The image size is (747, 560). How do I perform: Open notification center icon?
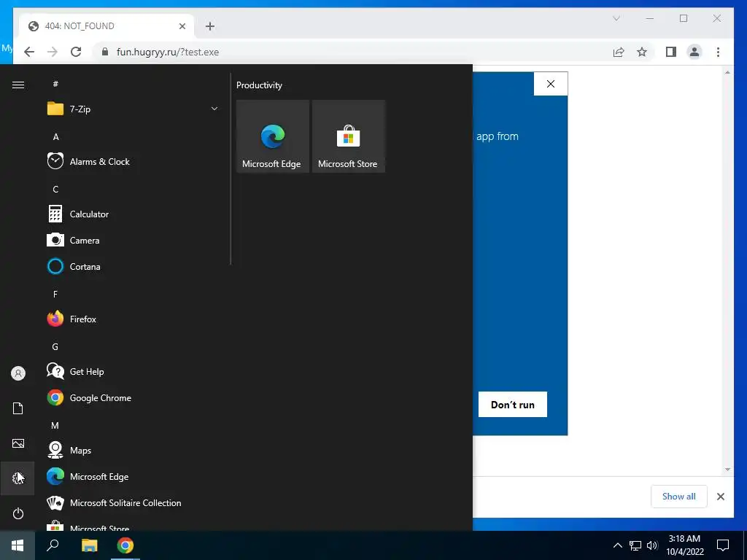[x=723, y=545]
